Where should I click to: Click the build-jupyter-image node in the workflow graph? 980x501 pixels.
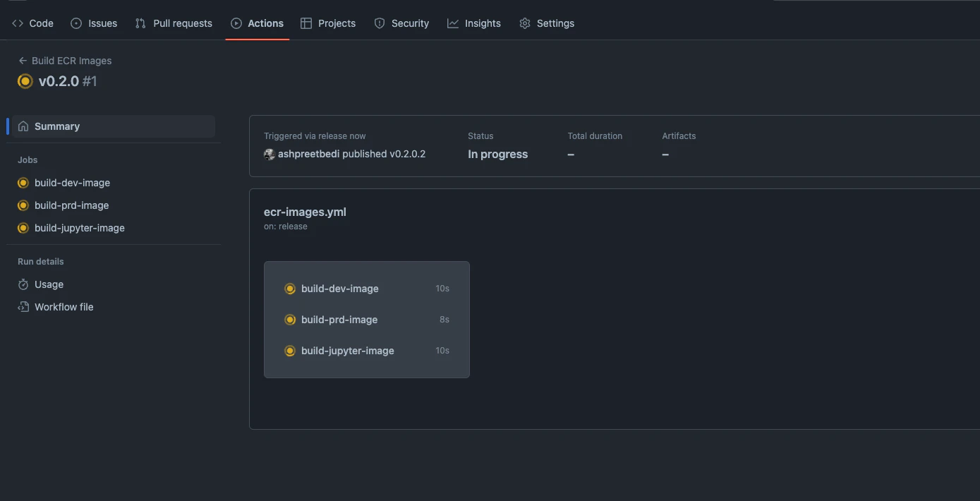347,350
